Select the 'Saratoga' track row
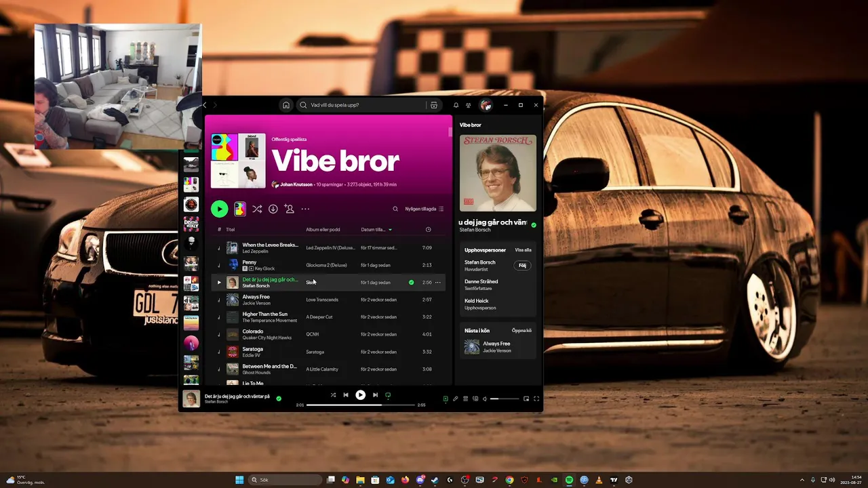This screenshot has width=868, height=488. [328, 352]
